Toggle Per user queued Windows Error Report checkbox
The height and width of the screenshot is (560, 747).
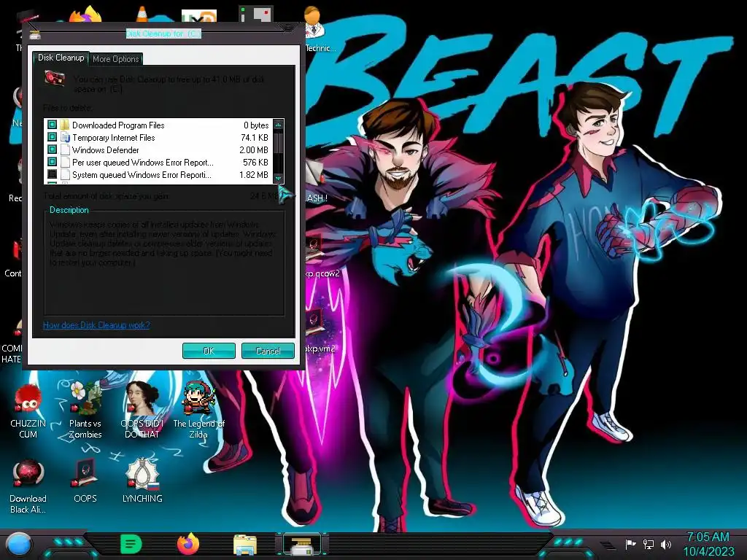[x=52, y=162]
